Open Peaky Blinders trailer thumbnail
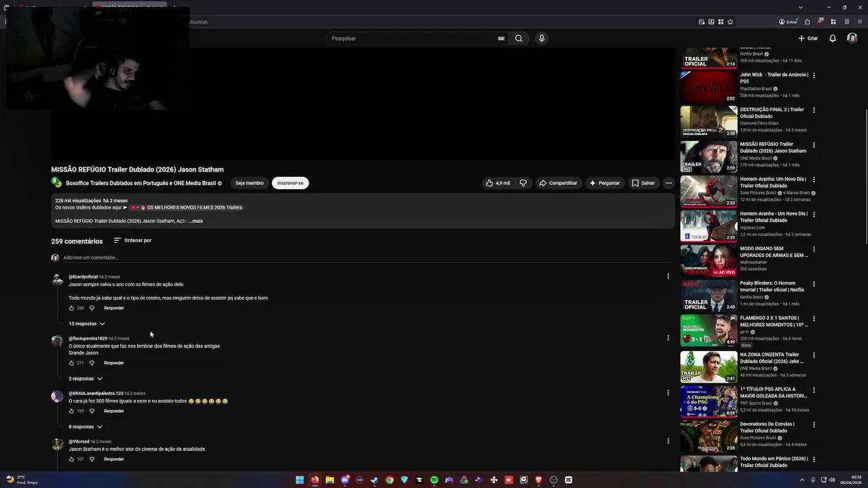The image size is (868, 488). (x=709, y=295)
